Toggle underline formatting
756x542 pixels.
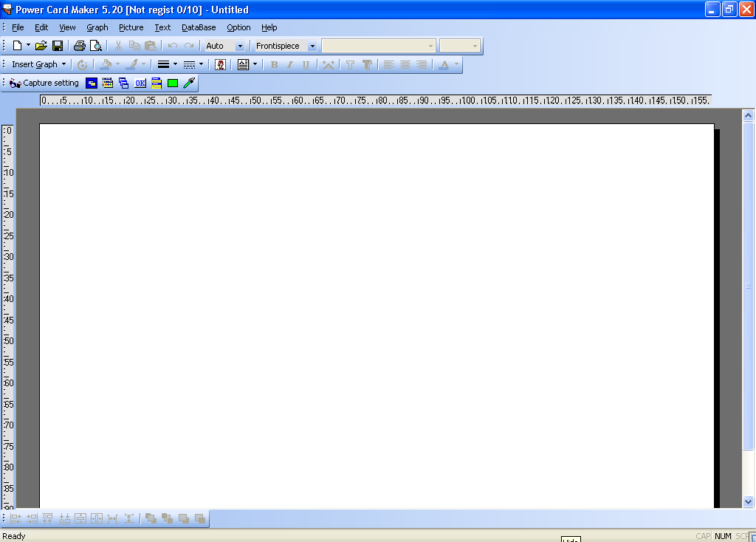click(306, 64)
